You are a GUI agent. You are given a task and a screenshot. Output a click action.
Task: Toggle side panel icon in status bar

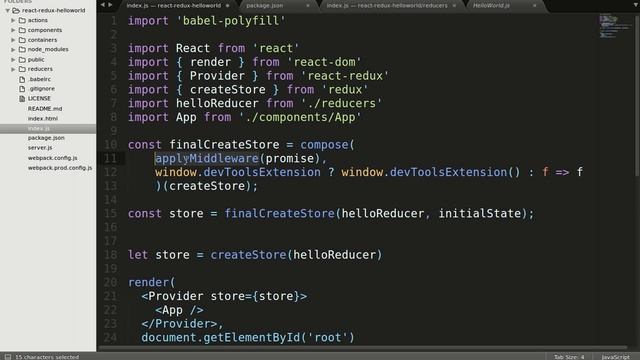pyautogui.click(x=7, y=357)
